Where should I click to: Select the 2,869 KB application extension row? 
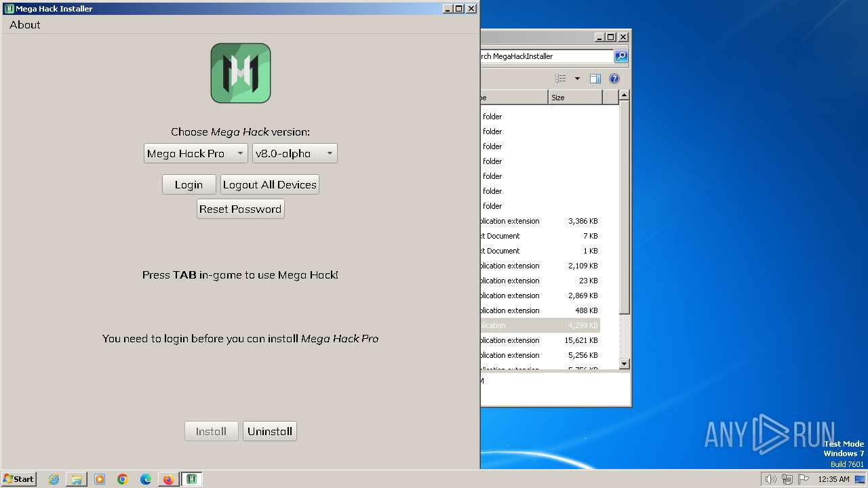[x=540, y=296]
